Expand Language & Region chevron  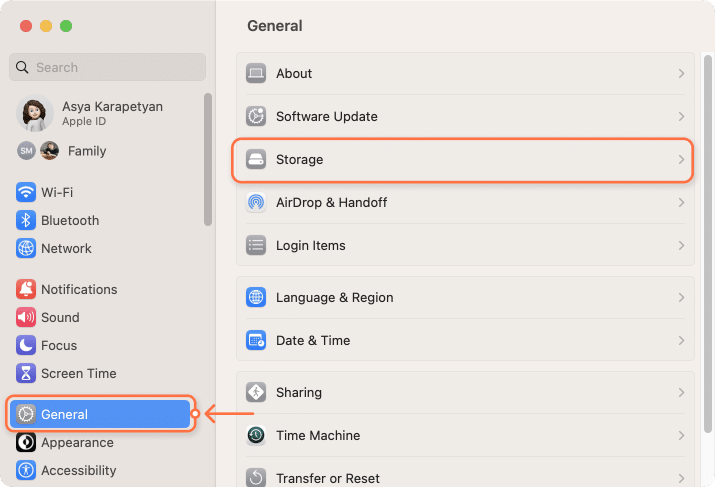click(x=681, y=297)
